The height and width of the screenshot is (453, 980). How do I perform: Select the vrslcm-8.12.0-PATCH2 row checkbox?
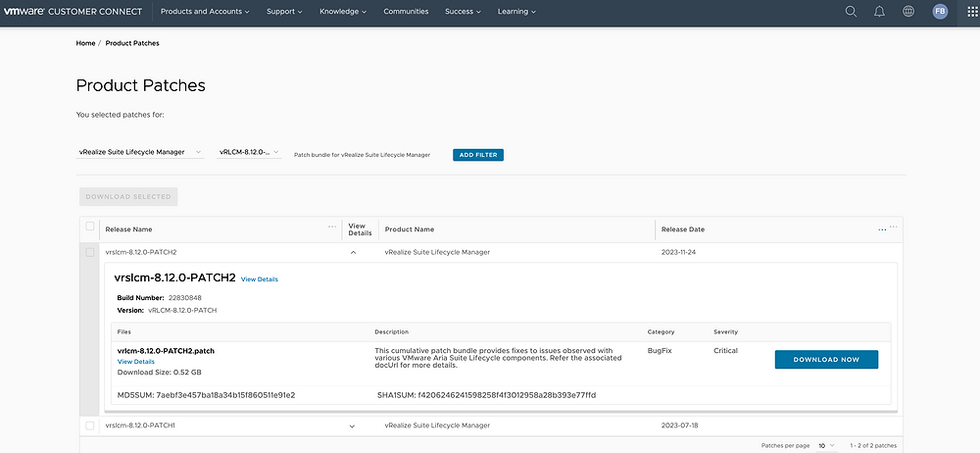click(x=90, y=252)
